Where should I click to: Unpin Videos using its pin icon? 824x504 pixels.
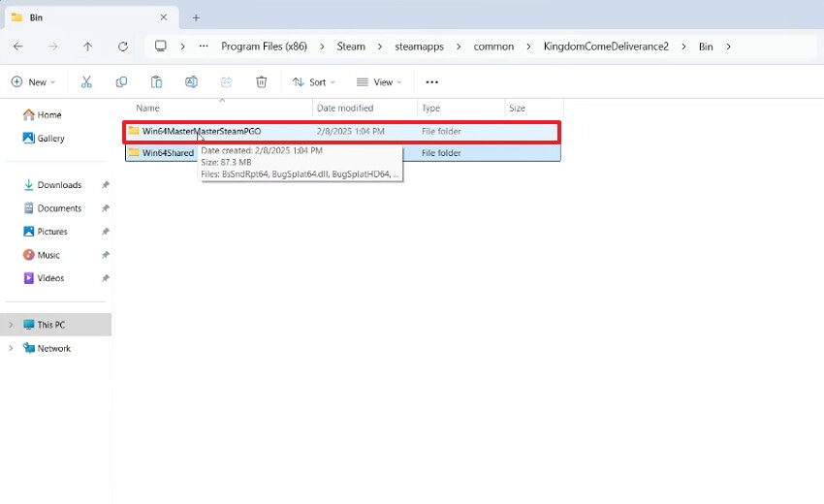[x=105, y=278]
